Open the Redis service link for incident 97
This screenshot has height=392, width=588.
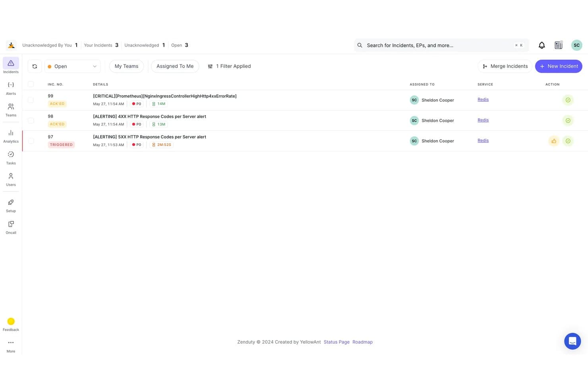[x=483, y=141]
